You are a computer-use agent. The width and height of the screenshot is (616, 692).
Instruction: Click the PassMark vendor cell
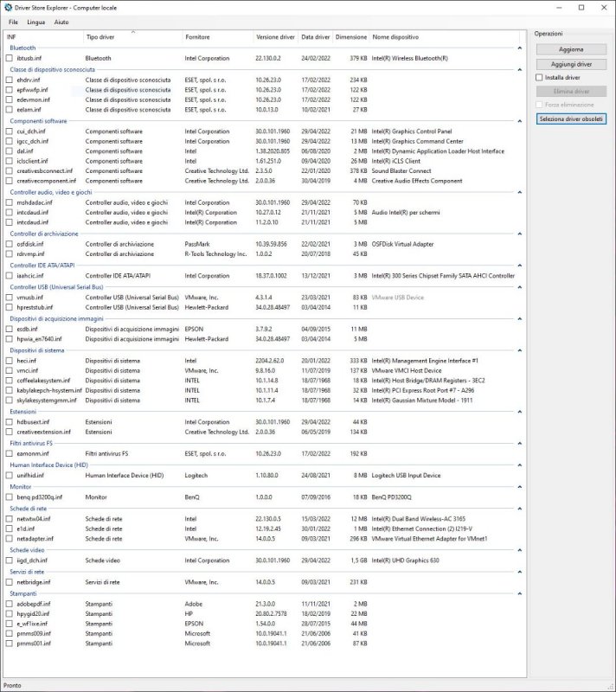pyautogui.click(x=197, y=244)
